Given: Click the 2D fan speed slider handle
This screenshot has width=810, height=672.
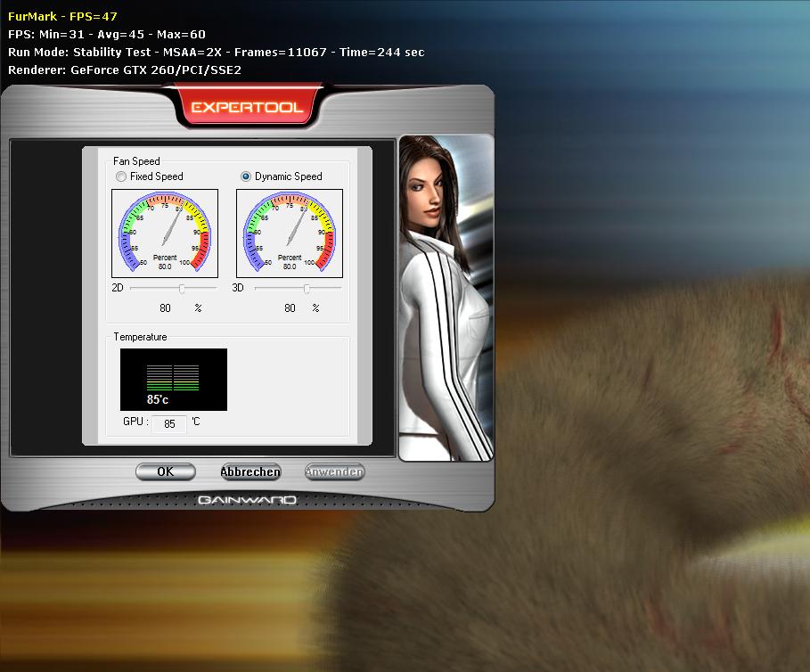Looking at the screenshot, I should (x=182, y=288).
